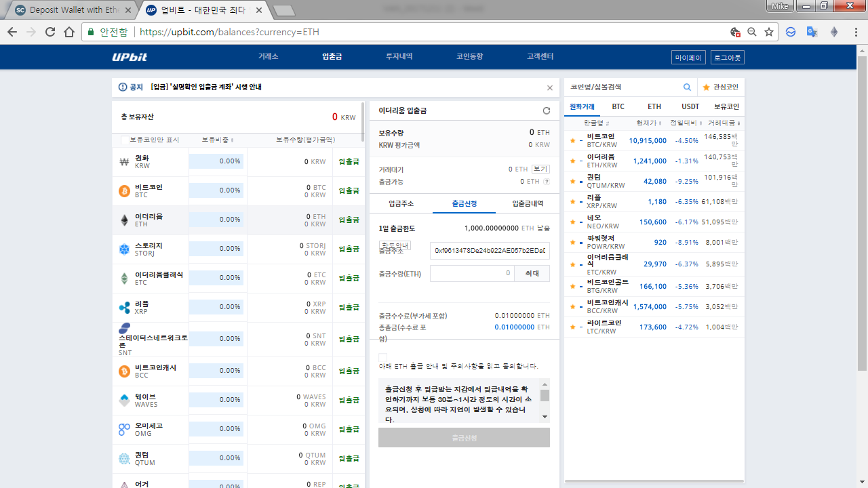This screenshot has height=488, width=868.
Task: Click the zoom magnifier icon in address bar
Action: pyautogui.click(x=751, y=32)
